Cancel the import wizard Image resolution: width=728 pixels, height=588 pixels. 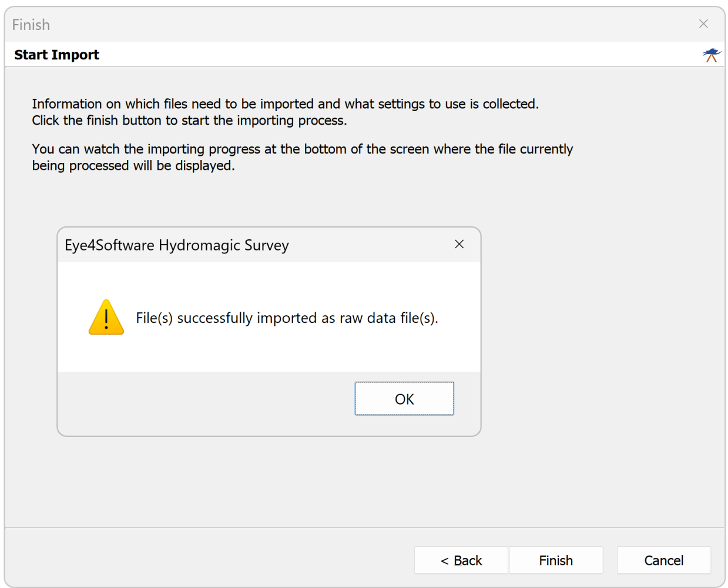click(x=664, y=560)
